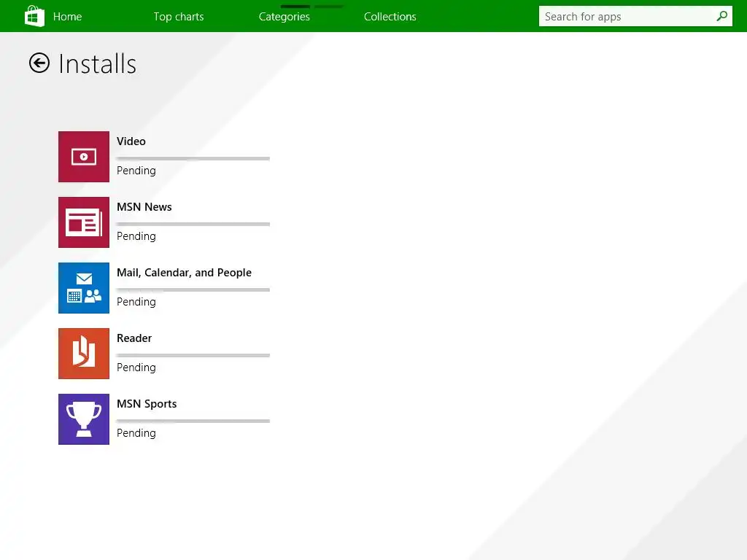The height and width of the screenshot is (560, 747).
Task: Click the Video app title
Action: click(x=131, y=141)
